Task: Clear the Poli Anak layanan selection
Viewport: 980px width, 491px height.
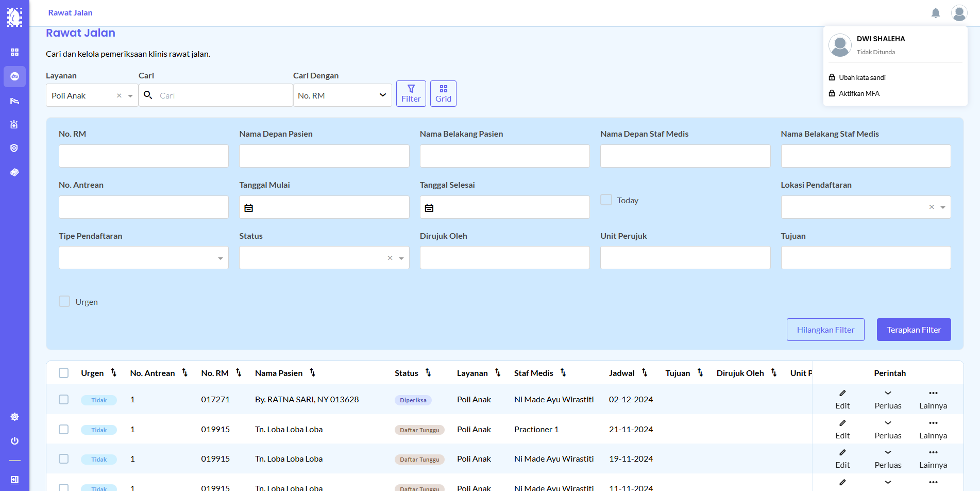Action: click(x=119, y=96)
